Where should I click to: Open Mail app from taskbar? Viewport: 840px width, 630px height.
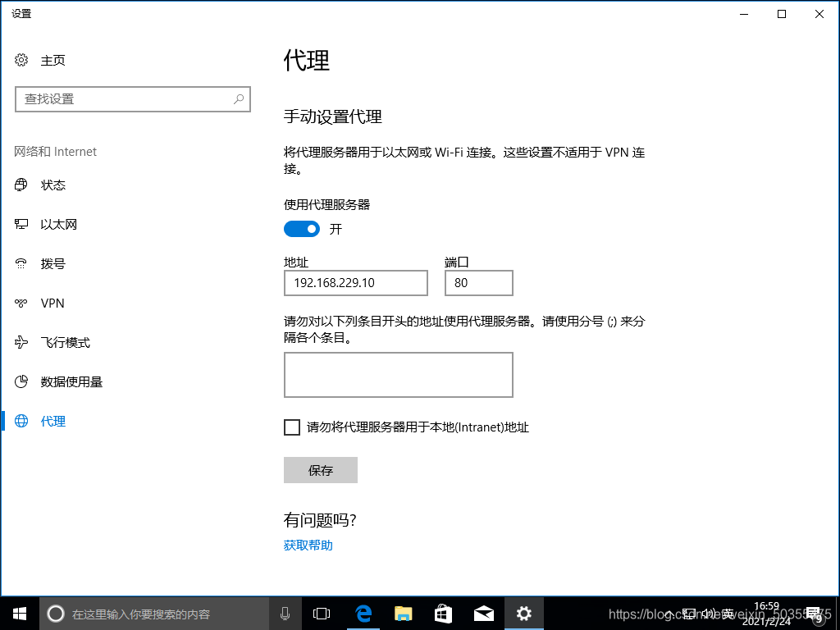pos(484,614)
